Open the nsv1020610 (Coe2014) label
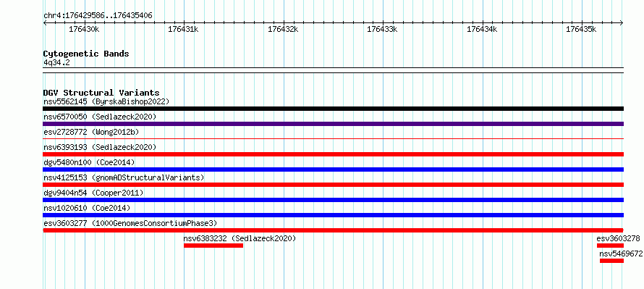Image resolution: width=644 pixels, height=289 pixels. pos(87,208)
